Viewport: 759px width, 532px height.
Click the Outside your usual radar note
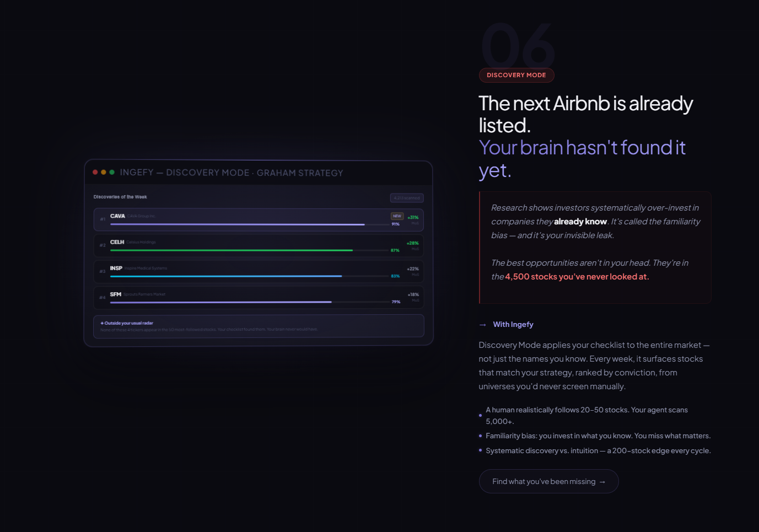259,326
